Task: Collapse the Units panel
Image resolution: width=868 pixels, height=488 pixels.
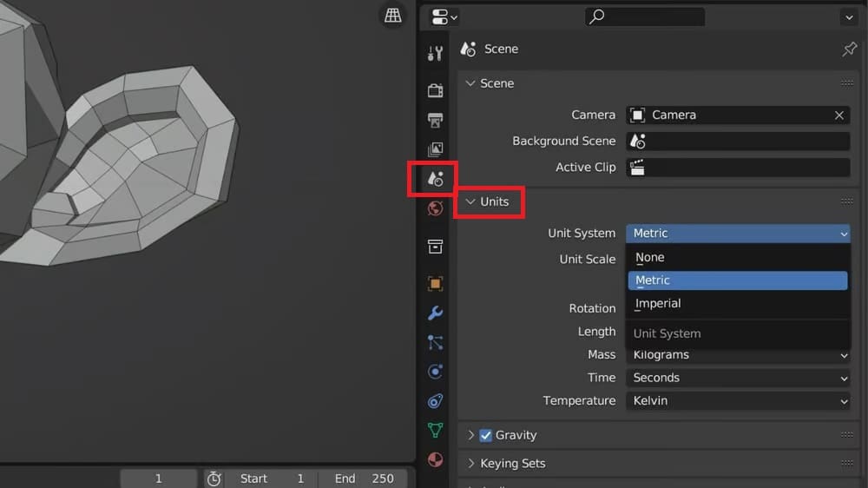Action: click(x=470, y=201)
